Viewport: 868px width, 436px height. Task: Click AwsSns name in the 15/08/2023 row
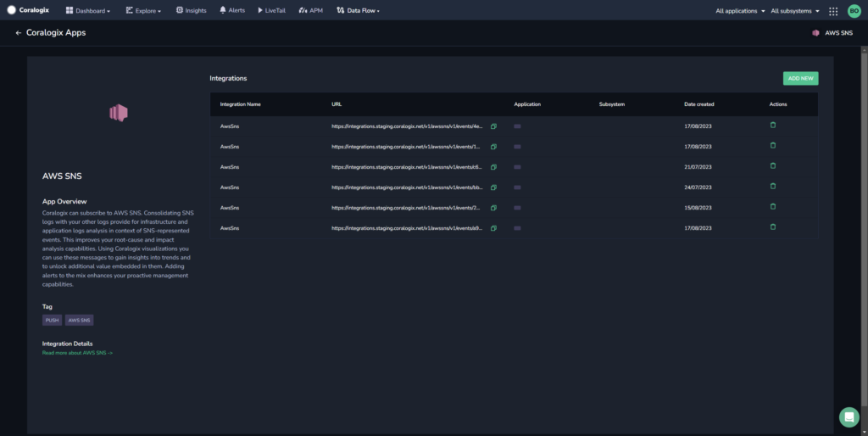pos(230,208)
